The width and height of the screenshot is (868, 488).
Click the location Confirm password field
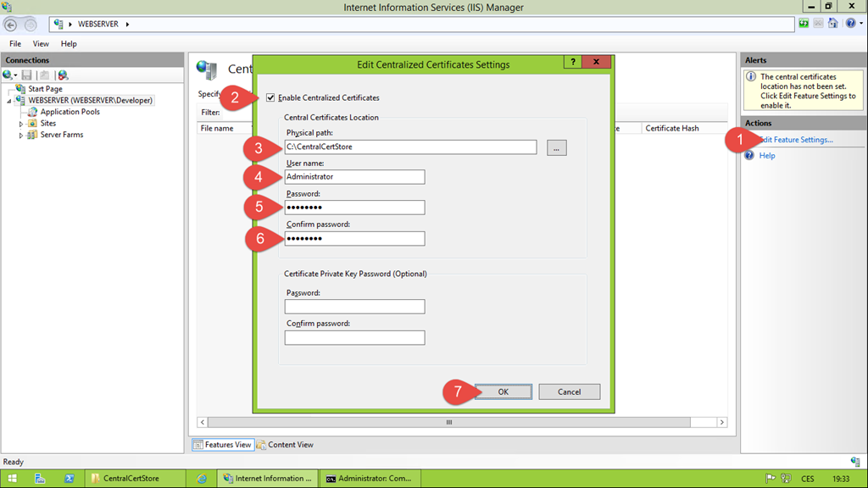click(x=354, y=238)
